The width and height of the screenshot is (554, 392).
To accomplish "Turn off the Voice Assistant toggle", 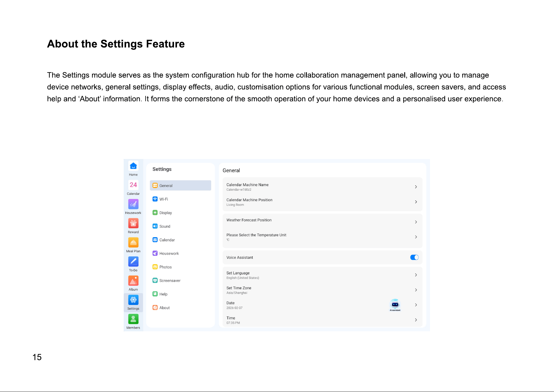I will click(x=414, y=257).
